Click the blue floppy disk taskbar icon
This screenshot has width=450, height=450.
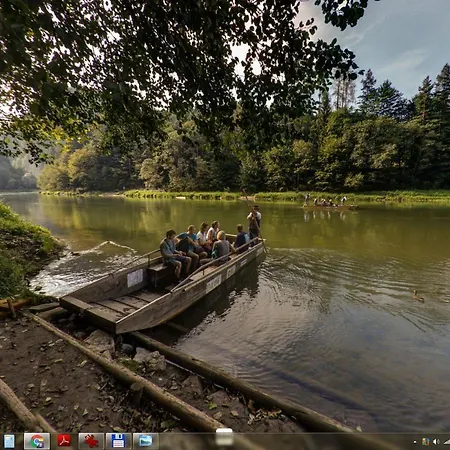(118, 441)
